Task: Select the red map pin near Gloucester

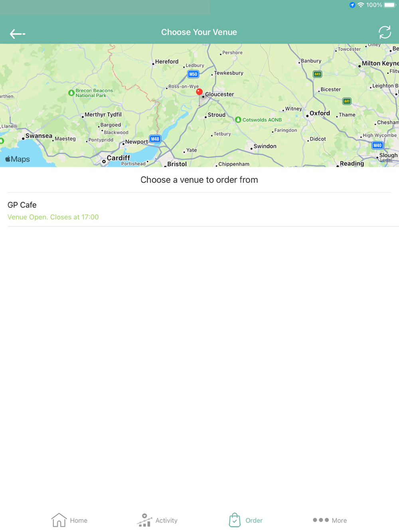Action: click(199, 92)
